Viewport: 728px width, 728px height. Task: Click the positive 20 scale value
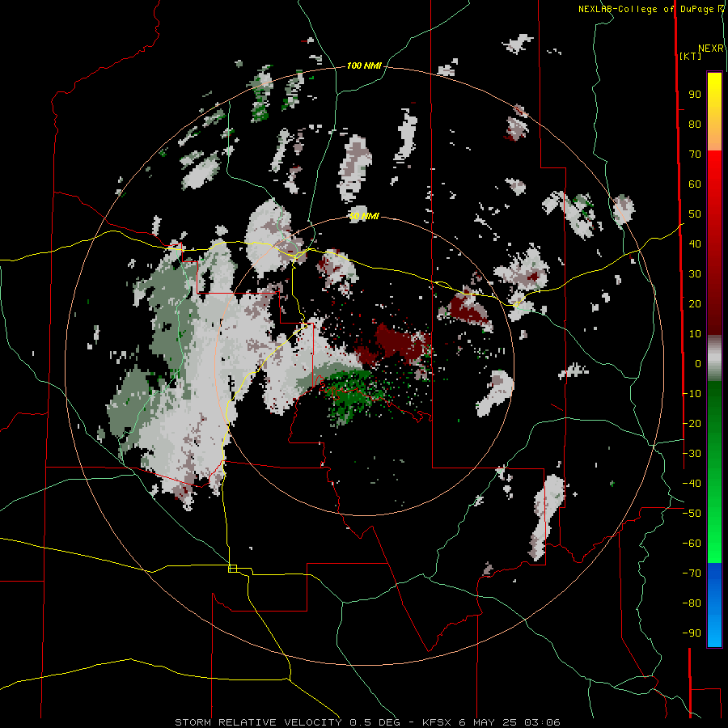tap(695, 304)
